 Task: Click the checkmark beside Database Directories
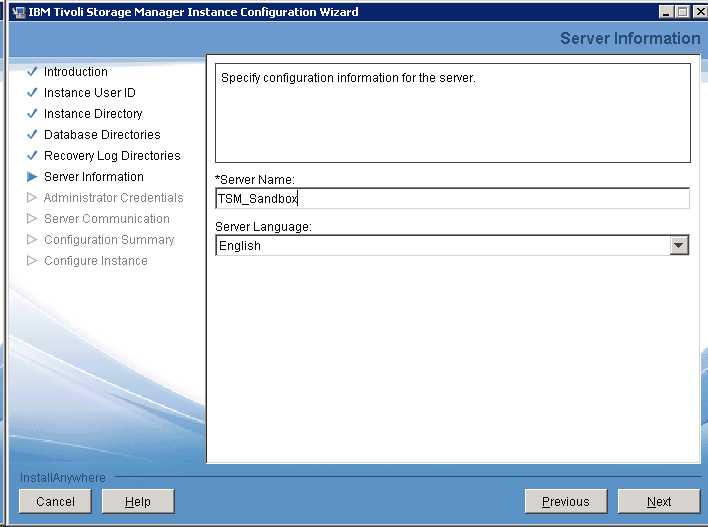point(32,135)
